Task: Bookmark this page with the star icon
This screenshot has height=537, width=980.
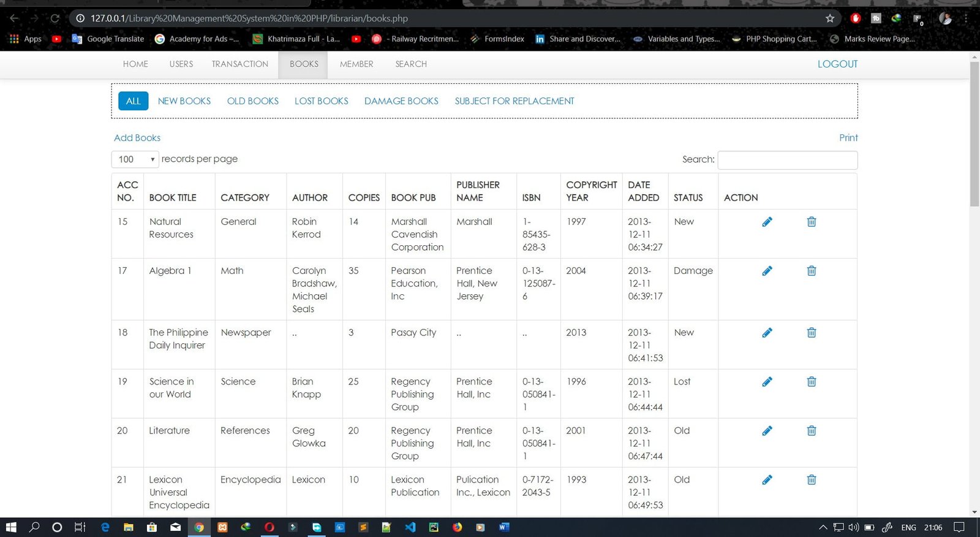Action: [x=830, y=18]
